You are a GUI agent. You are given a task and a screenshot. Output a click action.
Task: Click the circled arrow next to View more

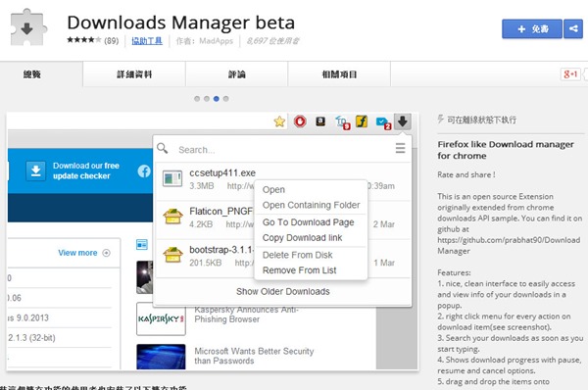pos(107,253)
